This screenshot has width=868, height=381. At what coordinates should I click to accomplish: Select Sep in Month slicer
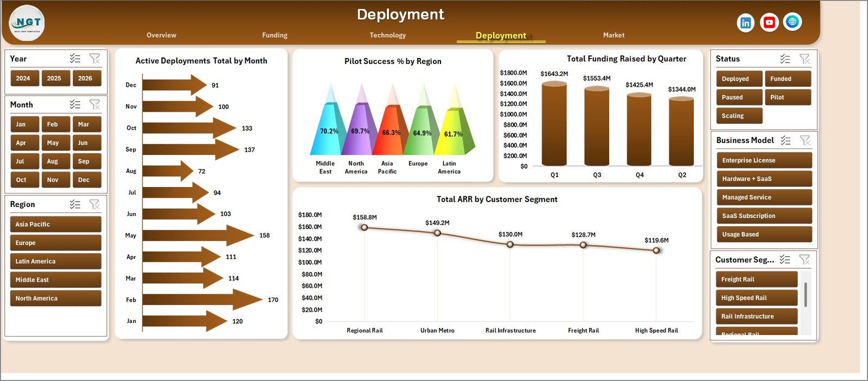pyautogui.click(x=87, y=162)
